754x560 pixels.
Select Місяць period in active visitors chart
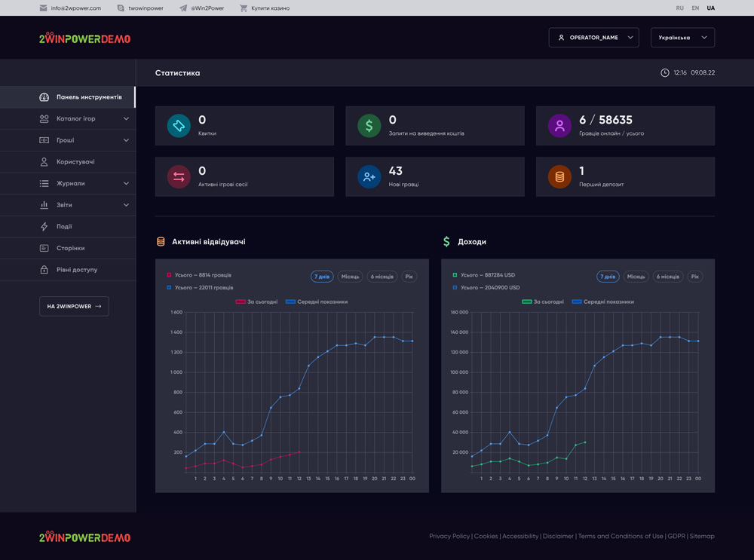[350, 277]
